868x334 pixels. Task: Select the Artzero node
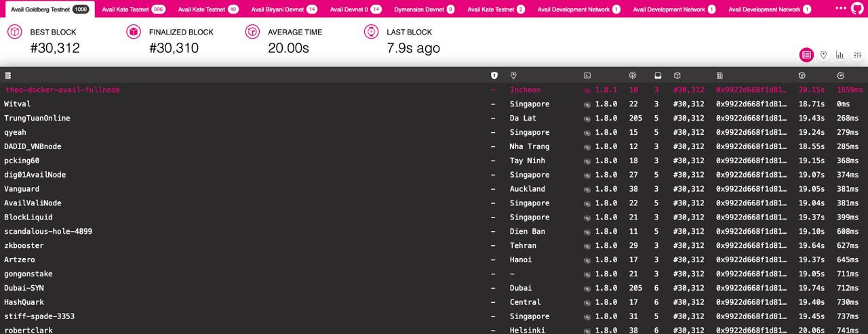tap(434, 260)
